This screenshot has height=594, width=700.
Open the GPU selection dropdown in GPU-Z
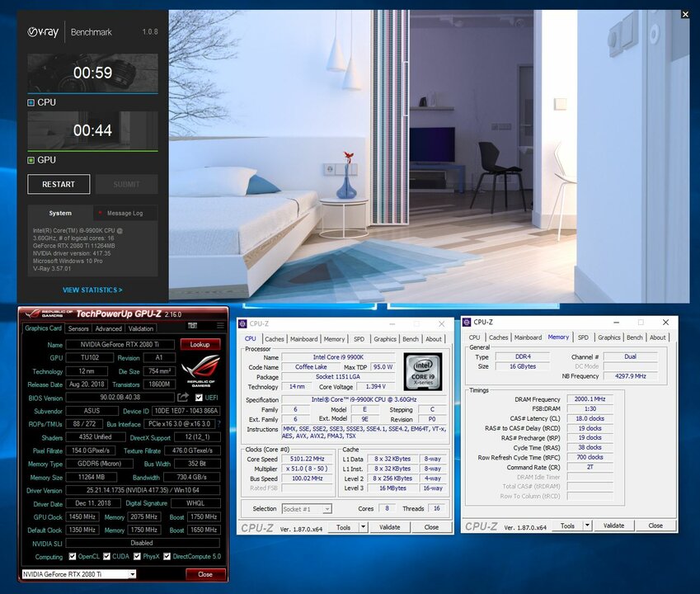click(x=132, y=574)
